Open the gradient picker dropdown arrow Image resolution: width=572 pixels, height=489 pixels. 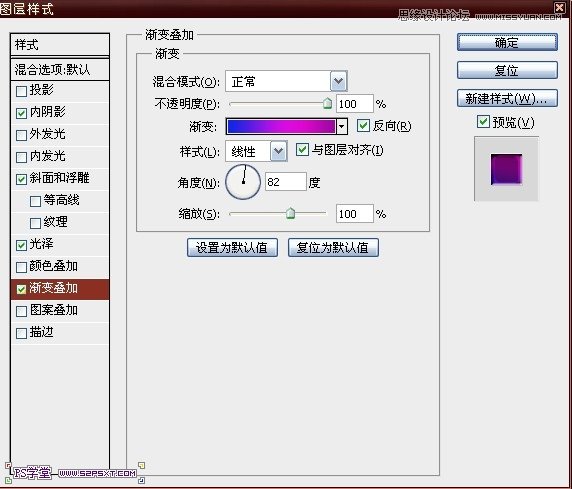coord(341,126)
